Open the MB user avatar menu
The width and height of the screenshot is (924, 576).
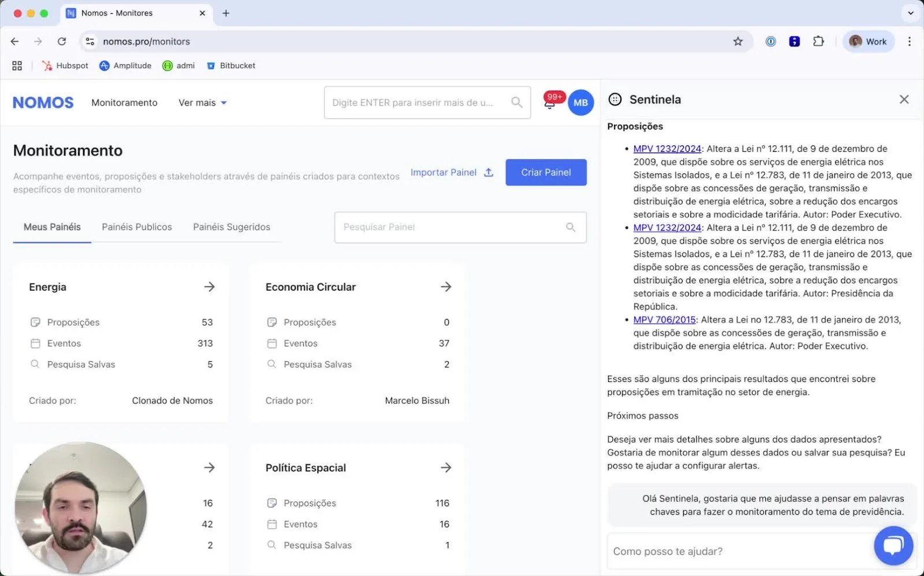(x=580, y=103)
